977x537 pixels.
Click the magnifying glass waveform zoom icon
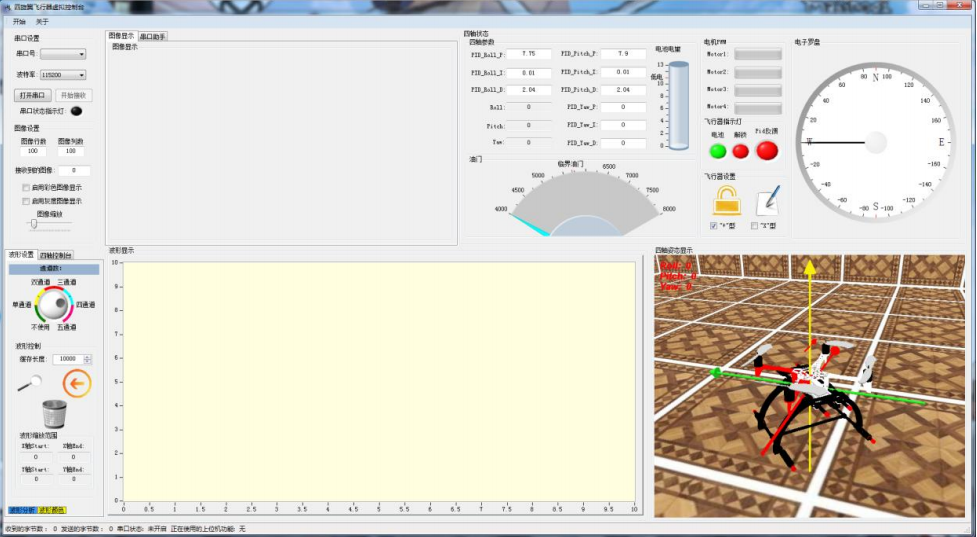point(30,382)
